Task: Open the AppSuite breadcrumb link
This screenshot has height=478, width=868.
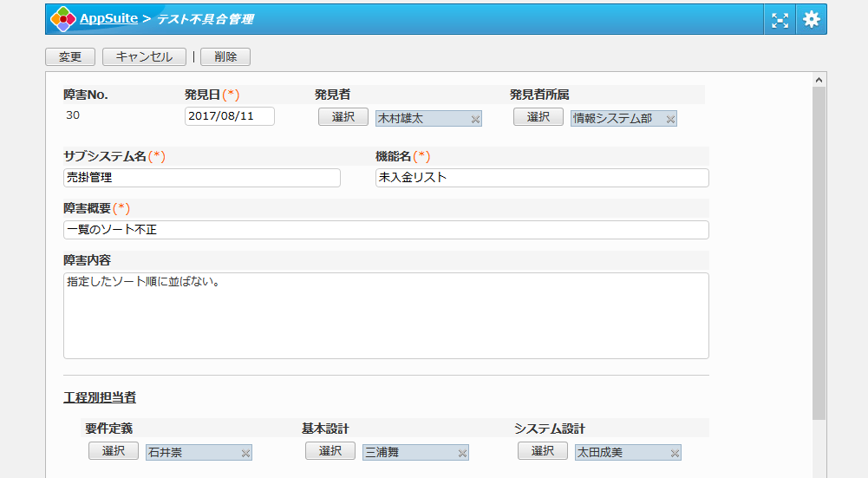Action: pos(108,18)
